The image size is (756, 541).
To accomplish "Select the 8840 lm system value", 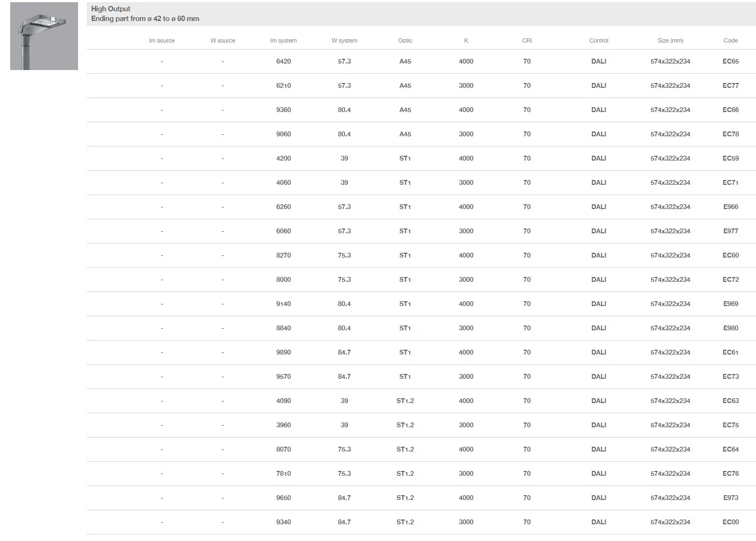I will [283, 328].
